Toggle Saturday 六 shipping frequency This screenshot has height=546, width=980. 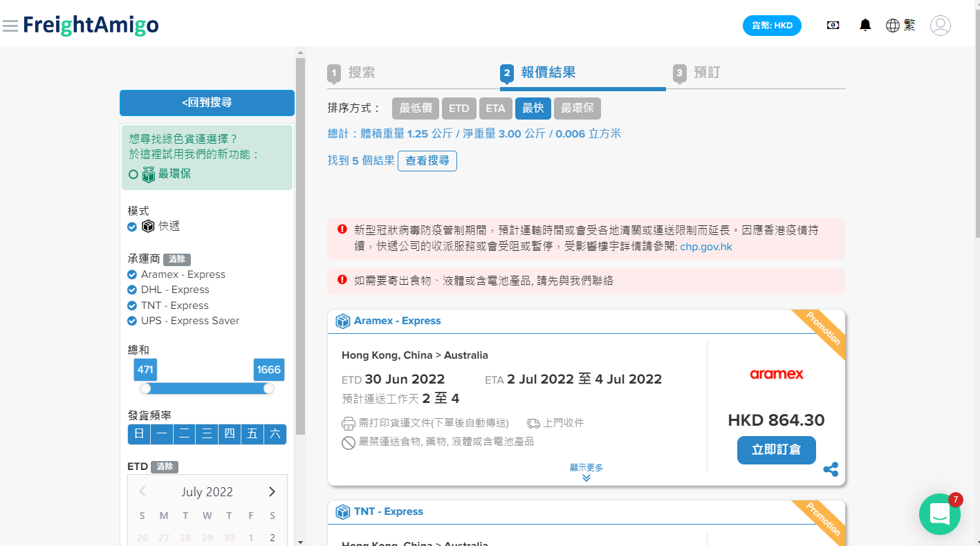click(275, 434)
